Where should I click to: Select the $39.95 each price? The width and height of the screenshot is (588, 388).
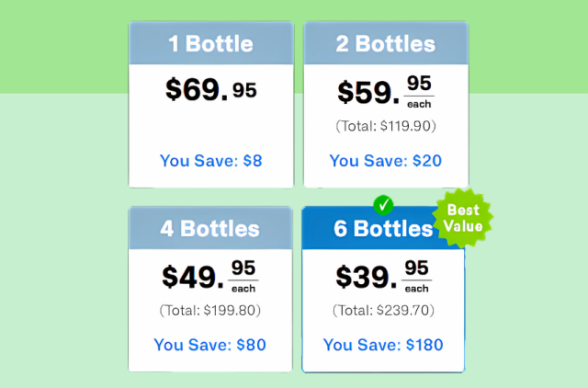(x=384, y=277)
